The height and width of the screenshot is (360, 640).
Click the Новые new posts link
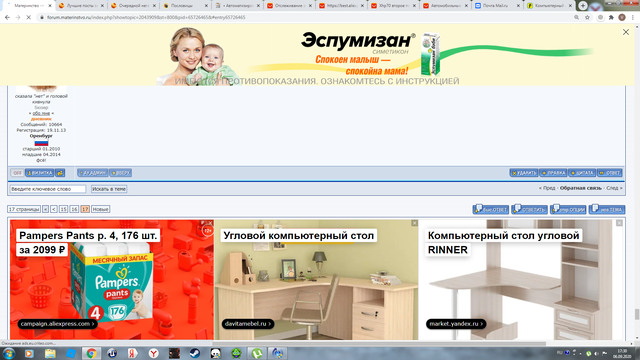(100, 209)
